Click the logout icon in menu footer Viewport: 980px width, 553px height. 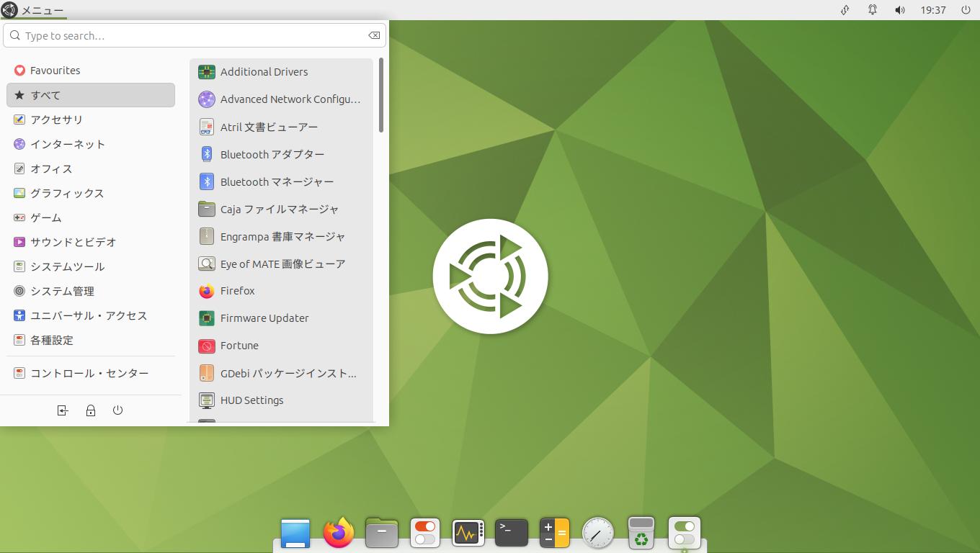click(63, 410)
